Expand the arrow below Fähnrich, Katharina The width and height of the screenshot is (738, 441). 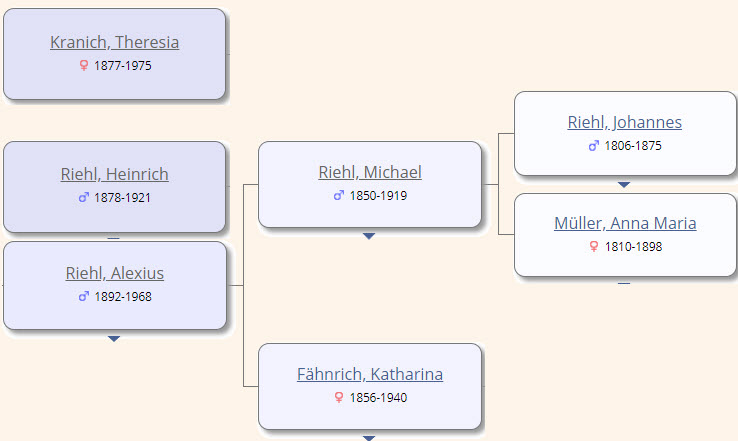pos(369,438)
